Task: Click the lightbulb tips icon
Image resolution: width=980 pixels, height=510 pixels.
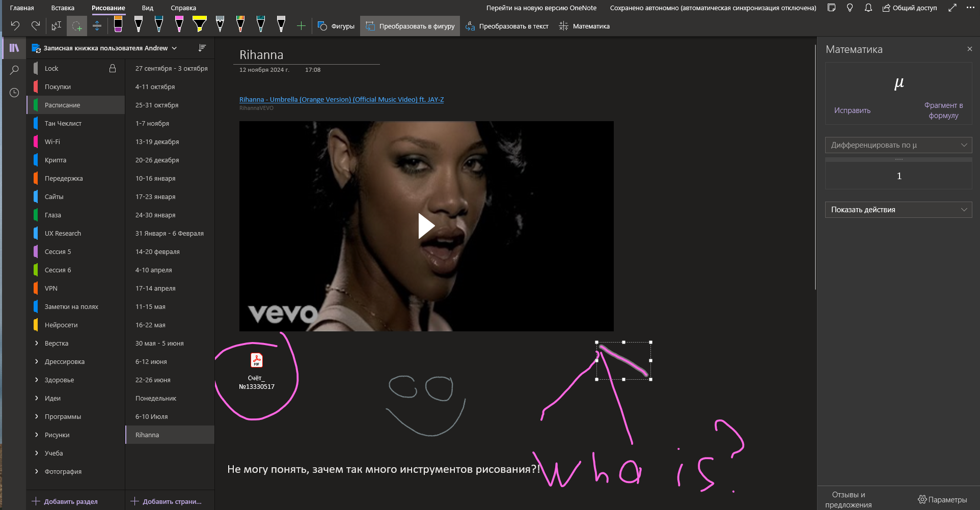Action: point(850,8)
